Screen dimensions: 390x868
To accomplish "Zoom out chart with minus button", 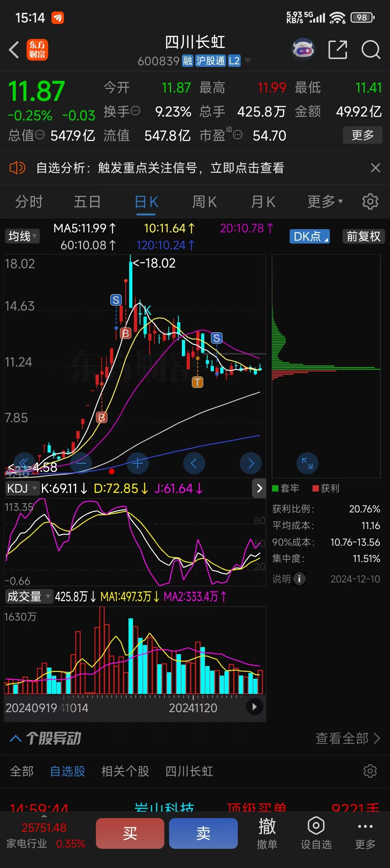I will (x=81, y=463).
